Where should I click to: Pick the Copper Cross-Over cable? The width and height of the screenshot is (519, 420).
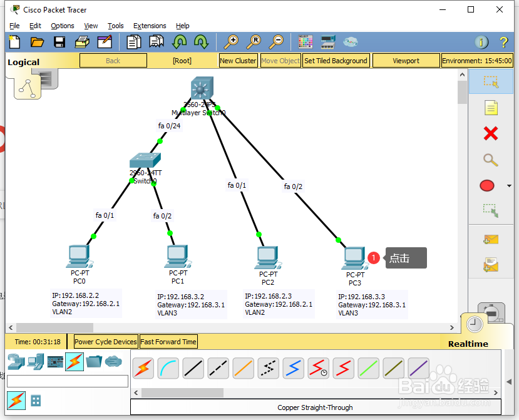coord(218,368)
